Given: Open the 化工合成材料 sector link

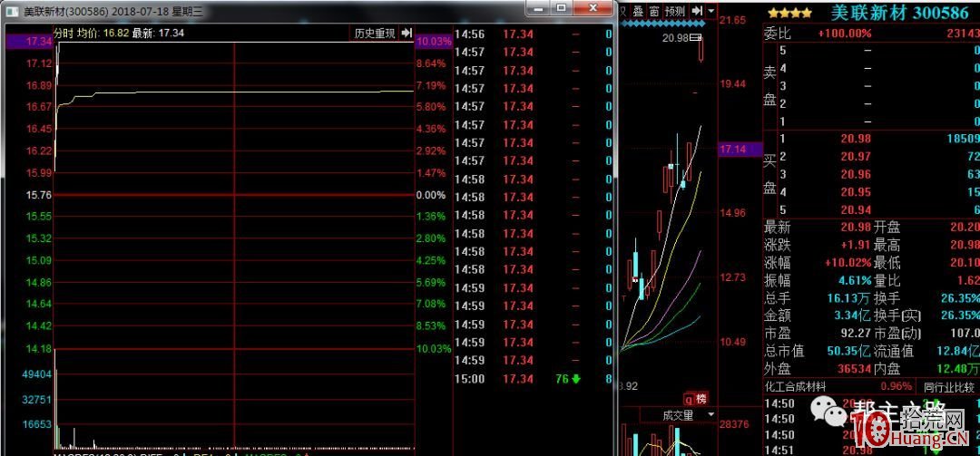Looking at the screenshot, I should pos(795,388).
